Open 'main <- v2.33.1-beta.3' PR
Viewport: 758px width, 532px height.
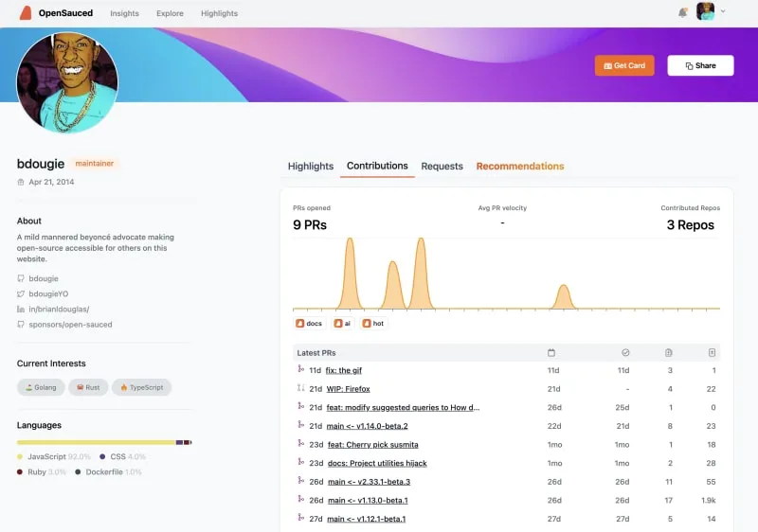pos(369,482)
